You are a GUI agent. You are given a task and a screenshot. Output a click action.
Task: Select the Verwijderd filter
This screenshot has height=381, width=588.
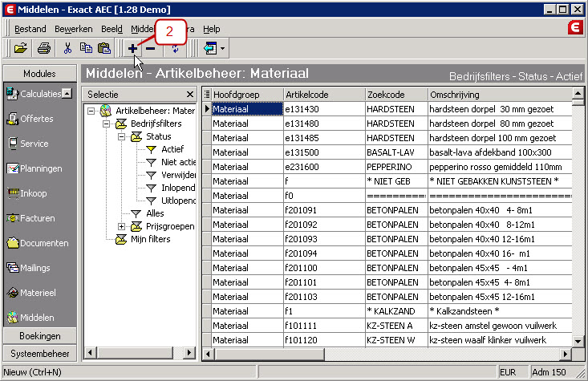coord(178,175)
